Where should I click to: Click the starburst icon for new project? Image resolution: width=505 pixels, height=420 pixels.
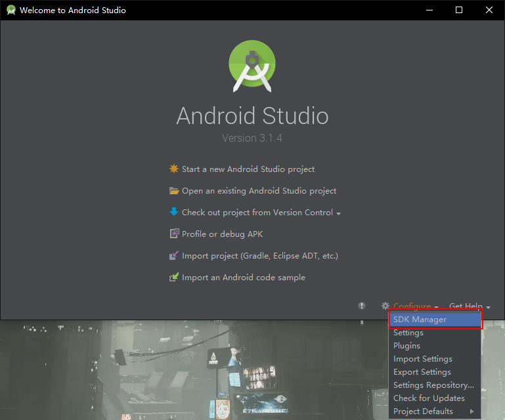tap(174, 169)
